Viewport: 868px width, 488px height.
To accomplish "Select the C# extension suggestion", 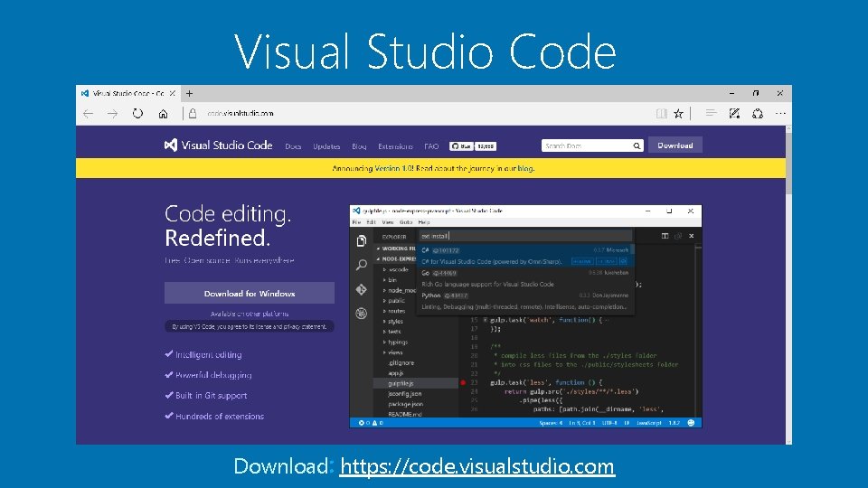I will click(x=524, y=256).
